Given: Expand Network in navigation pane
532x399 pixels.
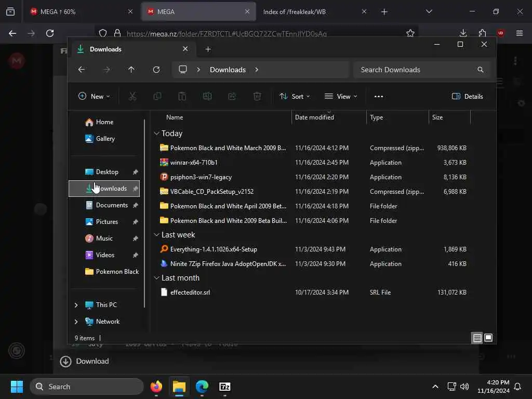Looking at the screenshot, I should click(76, 322).
